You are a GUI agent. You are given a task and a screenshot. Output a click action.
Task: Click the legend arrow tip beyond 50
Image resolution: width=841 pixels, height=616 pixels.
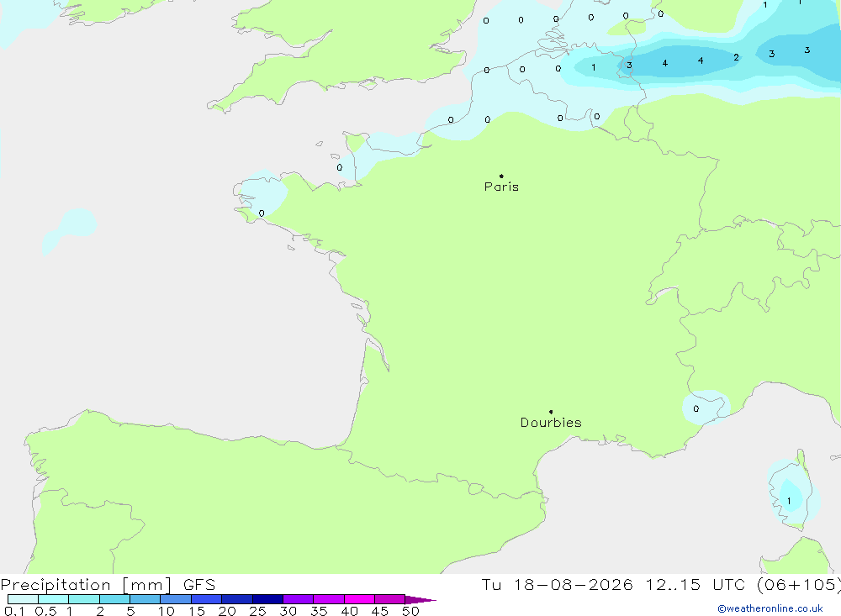420,600
